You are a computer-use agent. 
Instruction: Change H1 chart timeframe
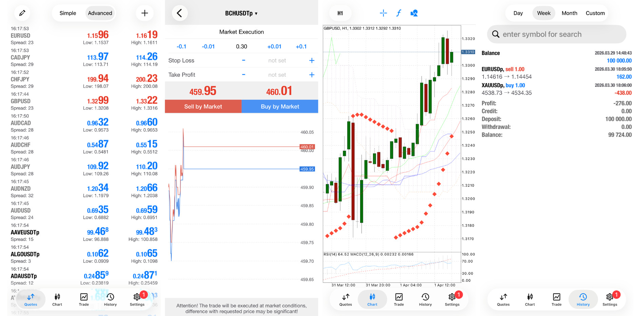340,13
